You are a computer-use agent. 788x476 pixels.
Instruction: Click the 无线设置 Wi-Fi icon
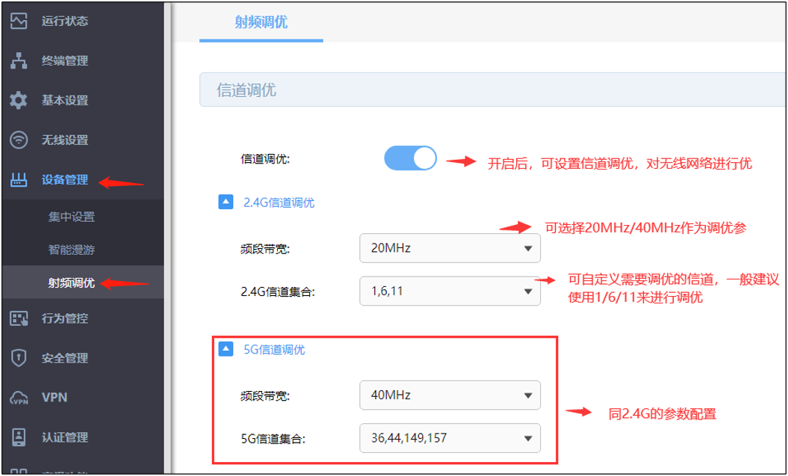click(19, 140)
